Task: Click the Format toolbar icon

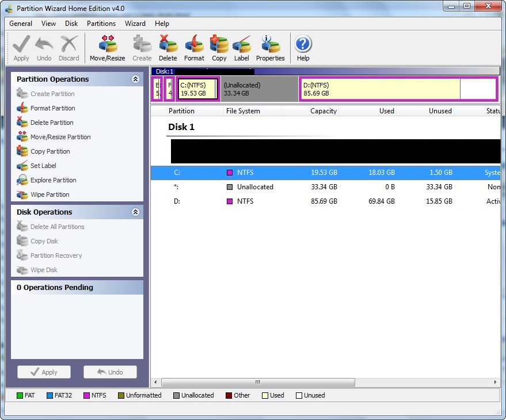Action: coord(194,44)
